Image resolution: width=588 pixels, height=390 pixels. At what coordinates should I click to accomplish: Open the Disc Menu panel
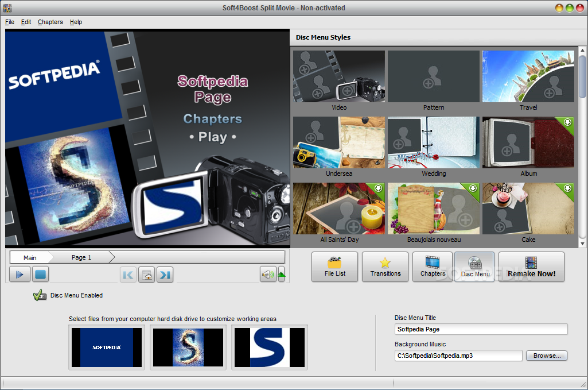(x=475, y=267)
